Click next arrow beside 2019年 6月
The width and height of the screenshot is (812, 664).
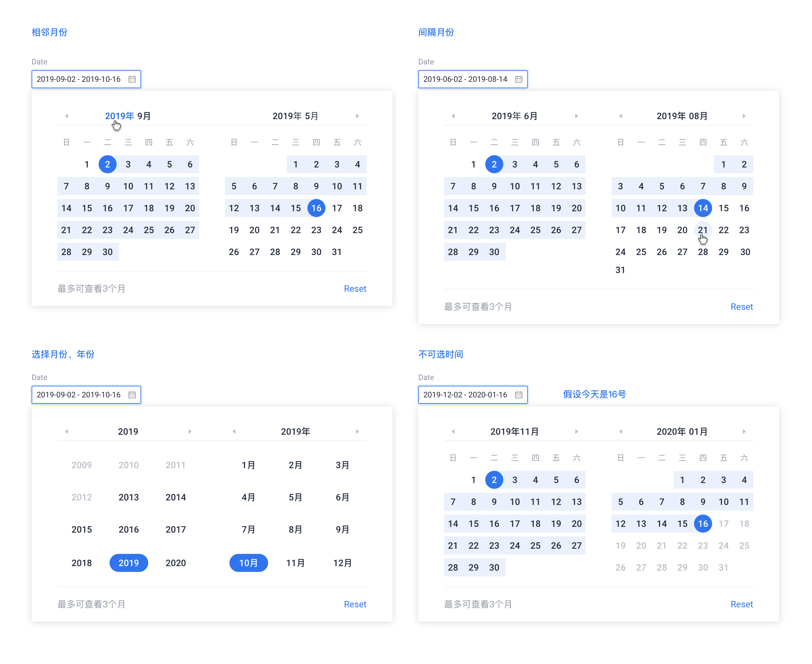click(576, 116)
